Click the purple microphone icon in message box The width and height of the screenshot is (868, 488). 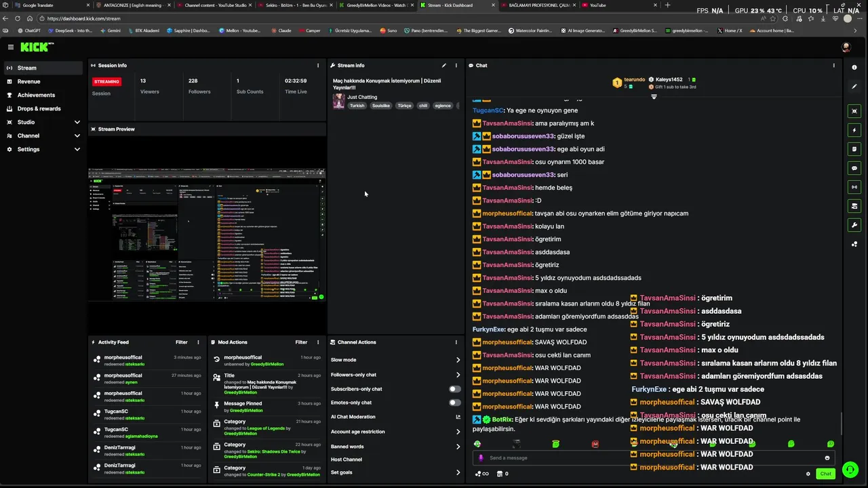[x=481, y=457]
